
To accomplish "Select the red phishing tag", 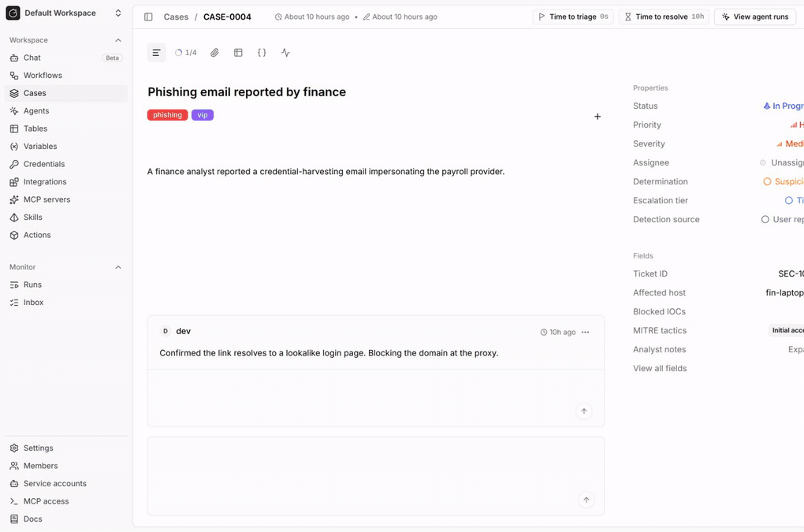I will click(x=167, y=115).
